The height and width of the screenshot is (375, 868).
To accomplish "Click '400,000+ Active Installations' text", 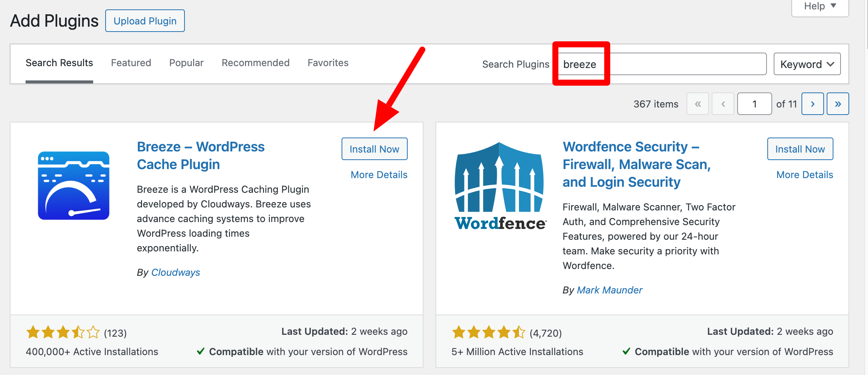I will 92,352.
